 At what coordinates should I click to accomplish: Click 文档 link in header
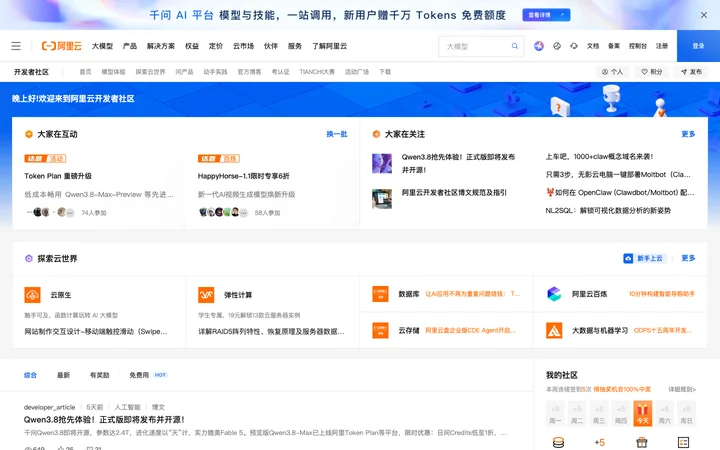[593, 46]
